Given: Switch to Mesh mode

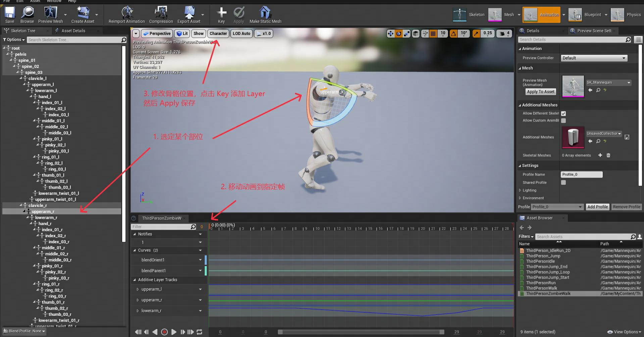Looking at the screenshot, I should point(501,15).
